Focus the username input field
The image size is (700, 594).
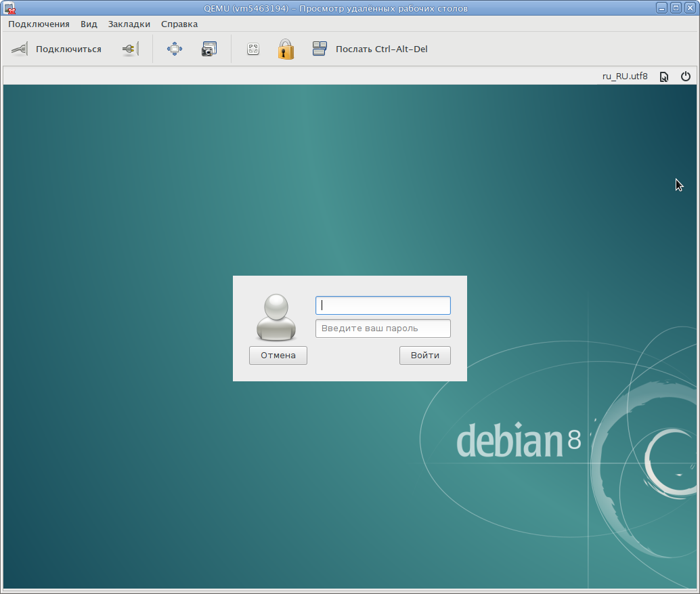pyautogui.click(x=383, y=305)
